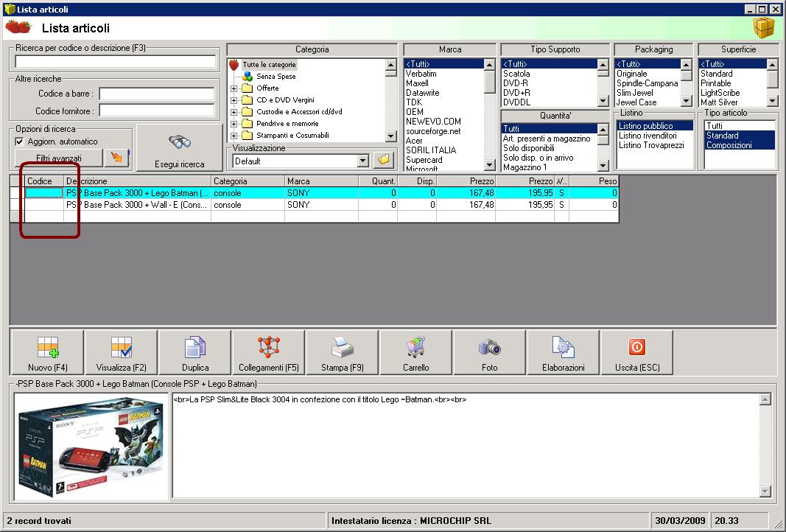Image resolution: width=786 pixels, height=532 pixels.
Task: Click the down arrow of the Categoria tree scrollbar
Action: [391, 136]
